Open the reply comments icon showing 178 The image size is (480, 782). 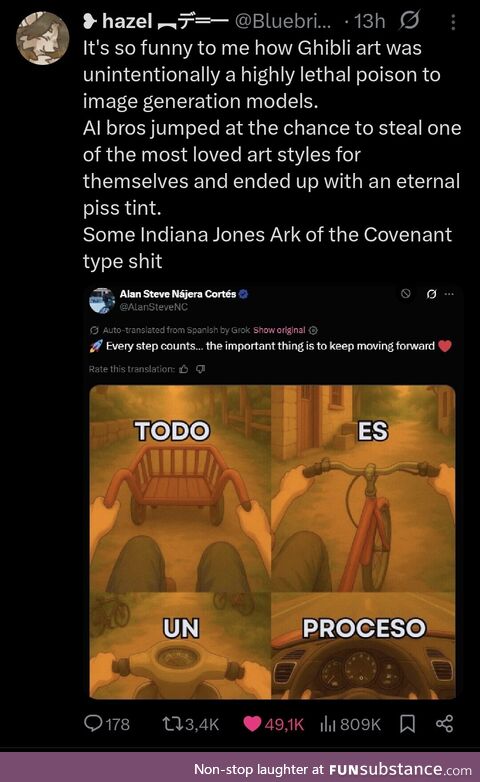(x=107, y=724)
